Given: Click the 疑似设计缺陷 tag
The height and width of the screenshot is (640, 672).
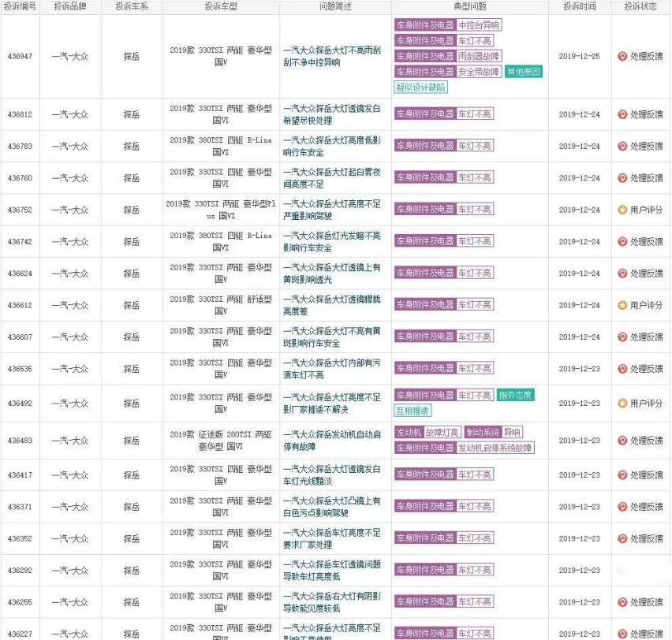Looking at the screenshot, I should click(421, 87).
